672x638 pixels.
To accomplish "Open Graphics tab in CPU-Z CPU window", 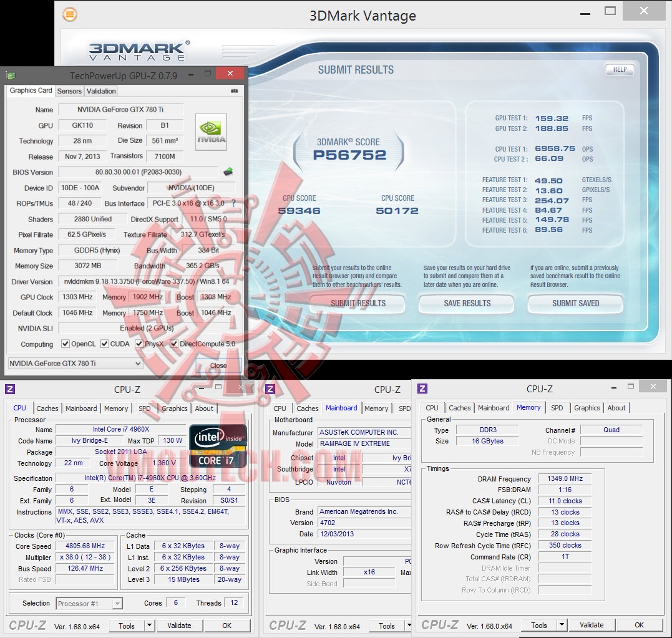I will [175, 408].
